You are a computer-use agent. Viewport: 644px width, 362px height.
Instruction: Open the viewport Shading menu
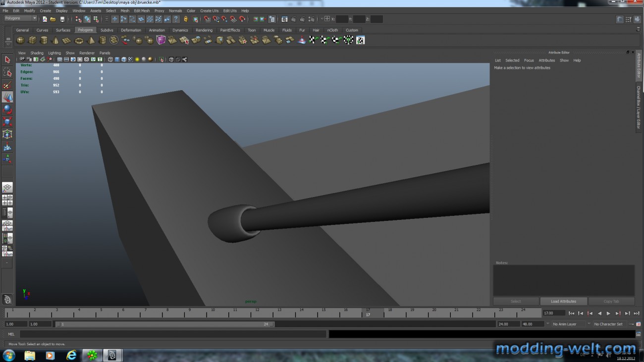point(37,53)
